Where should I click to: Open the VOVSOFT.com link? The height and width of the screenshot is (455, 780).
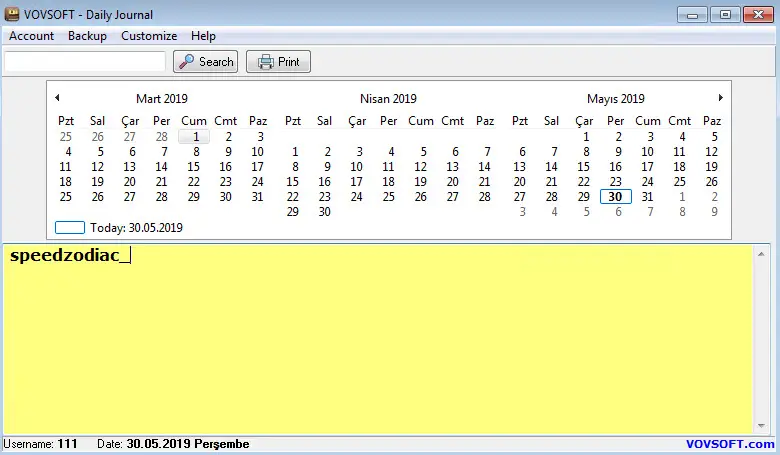click(x=730, y=444)
